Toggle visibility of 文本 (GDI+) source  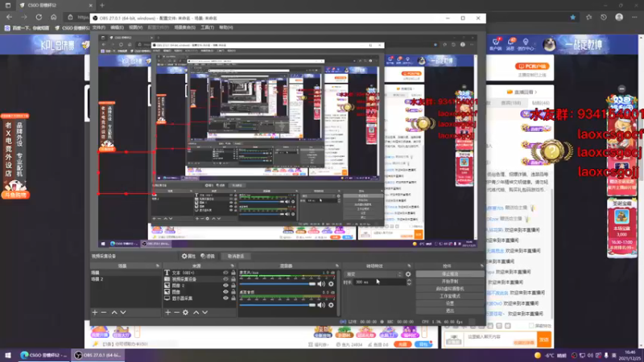click(225, 273)
